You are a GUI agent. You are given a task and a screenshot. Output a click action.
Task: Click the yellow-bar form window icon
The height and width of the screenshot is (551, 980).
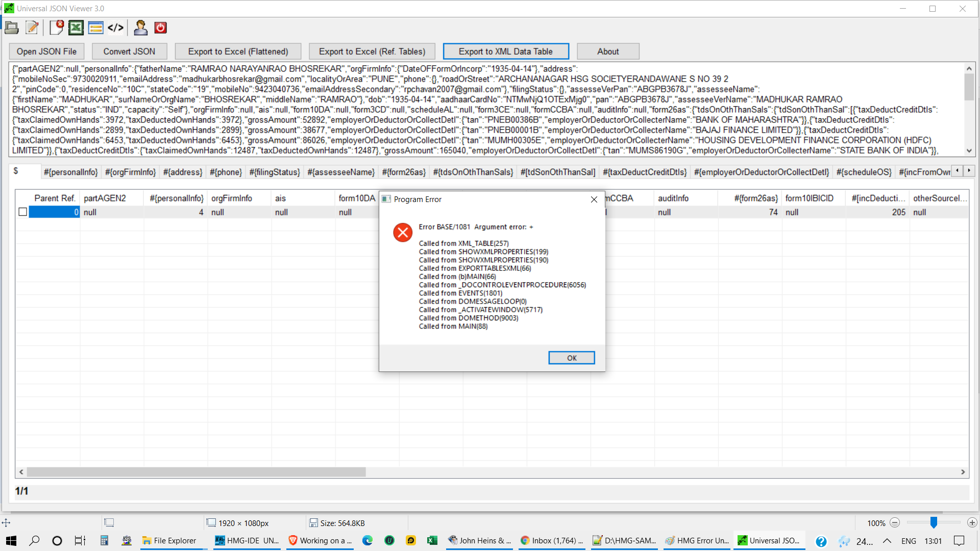pyautogui.click(x=95, y=28)
